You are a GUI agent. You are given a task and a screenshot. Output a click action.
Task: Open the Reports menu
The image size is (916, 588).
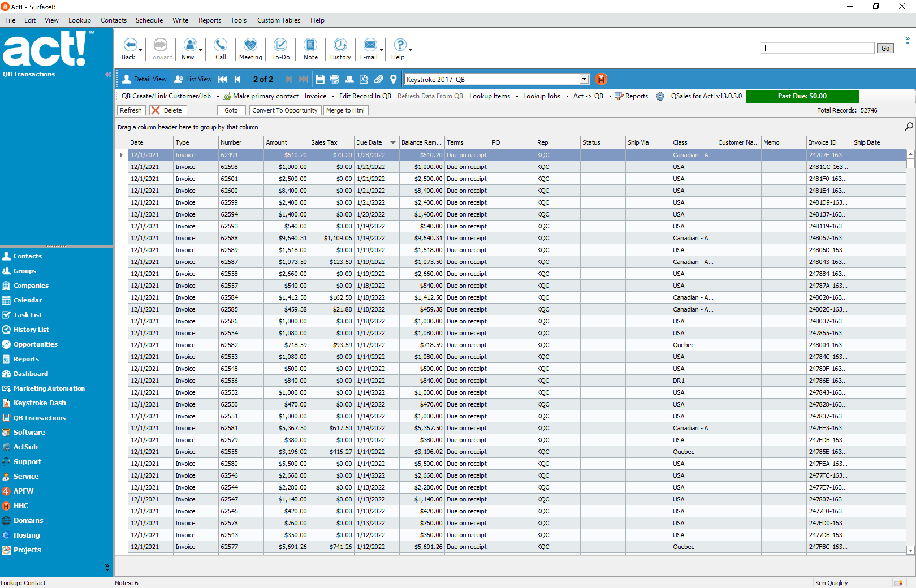coord(209,20)
